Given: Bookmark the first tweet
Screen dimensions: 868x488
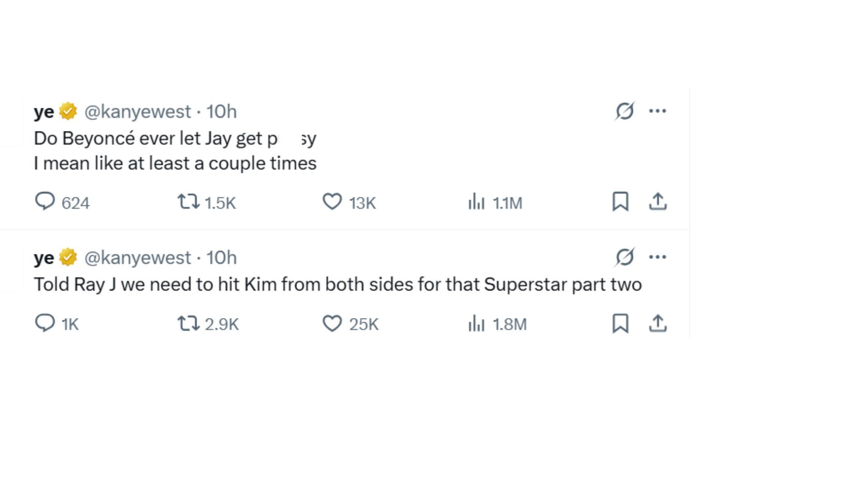Looking at the screenshot, I should click(x=620, y=202).
